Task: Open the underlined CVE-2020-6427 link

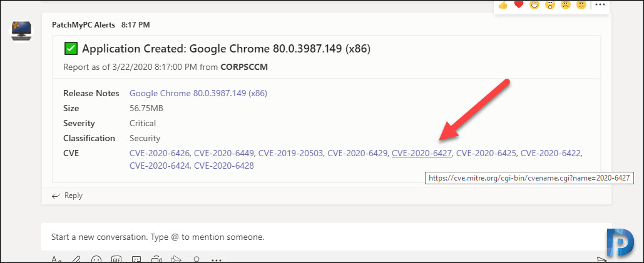Action: click(422, 154)
